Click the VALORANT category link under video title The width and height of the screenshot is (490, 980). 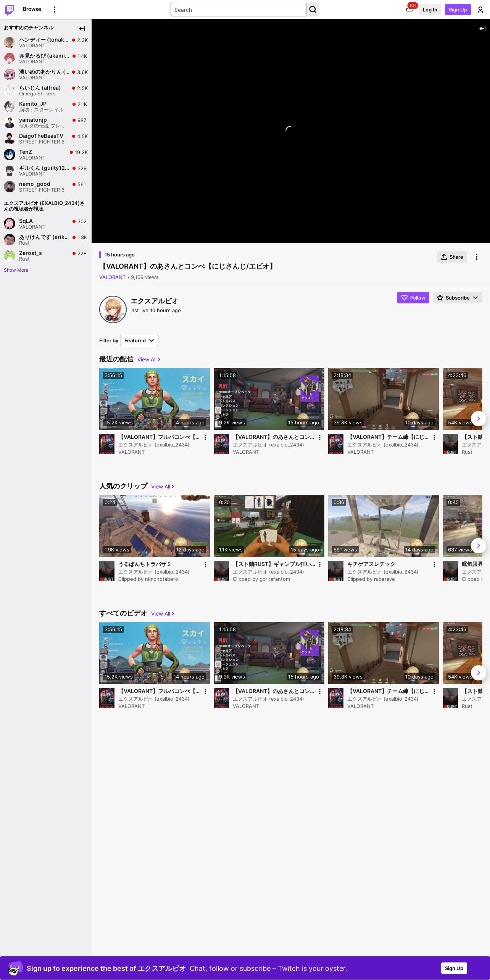[112, 277]
